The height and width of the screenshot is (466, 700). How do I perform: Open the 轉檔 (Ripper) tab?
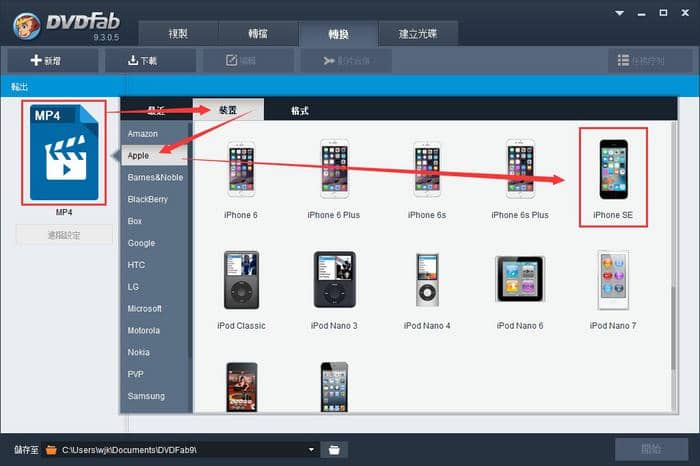(258, 33)
